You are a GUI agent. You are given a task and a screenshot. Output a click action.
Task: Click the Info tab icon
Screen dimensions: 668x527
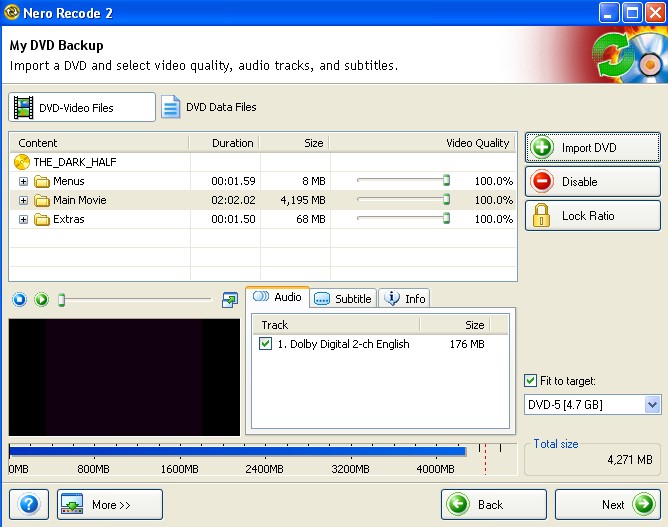[392, 298]
